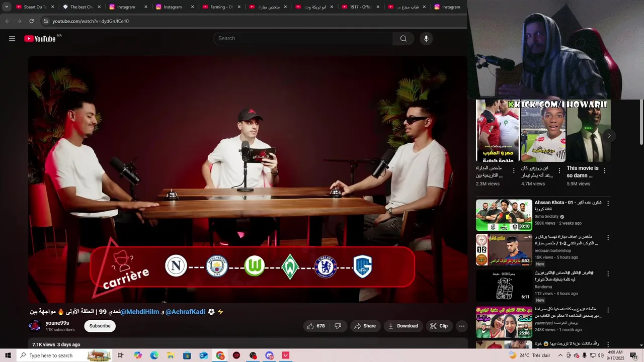Share the video
Image resolution: width=644 pixels, height=362 pixels.
pos(365,326)
